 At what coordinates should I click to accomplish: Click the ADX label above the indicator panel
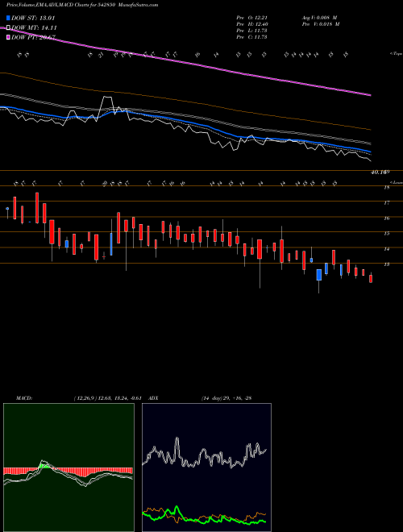pos(154,398)
